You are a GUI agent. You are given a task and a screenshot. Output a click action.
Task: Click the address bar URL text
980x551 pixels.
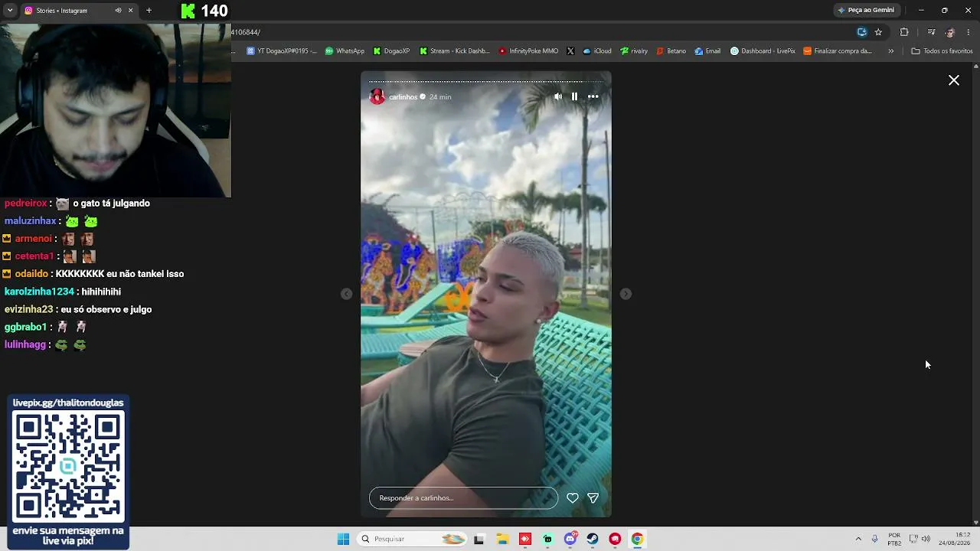coord(246,32)
